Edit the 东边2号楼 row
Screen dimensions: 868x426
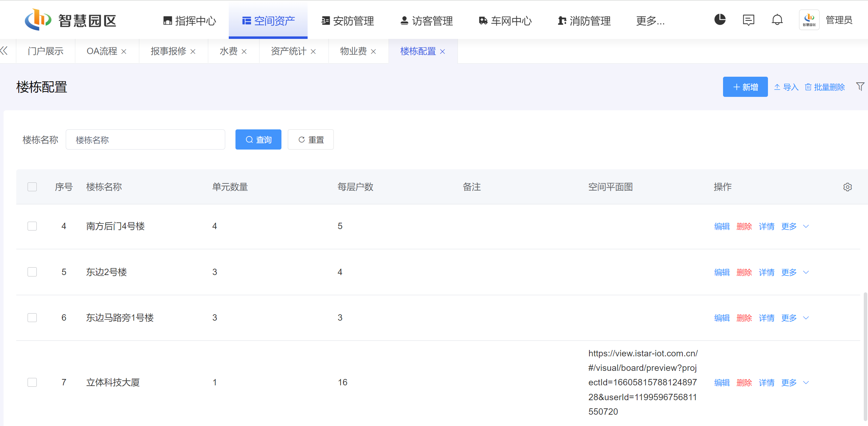coord(722,272)
